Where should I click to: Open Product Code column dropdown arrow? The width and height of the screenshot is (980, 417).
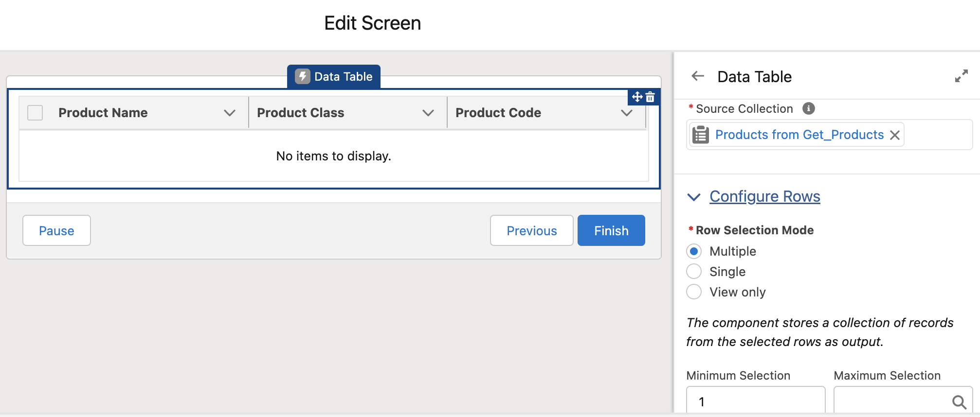click(x=627, y=113)
